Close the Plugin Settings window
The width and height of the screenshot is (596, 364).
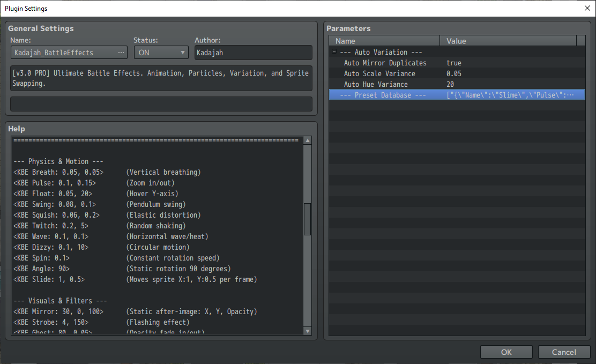[587, 8]
